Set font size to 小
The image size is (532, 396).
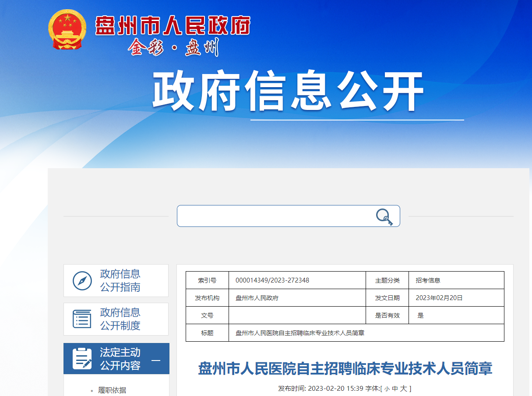pos(387,389)
